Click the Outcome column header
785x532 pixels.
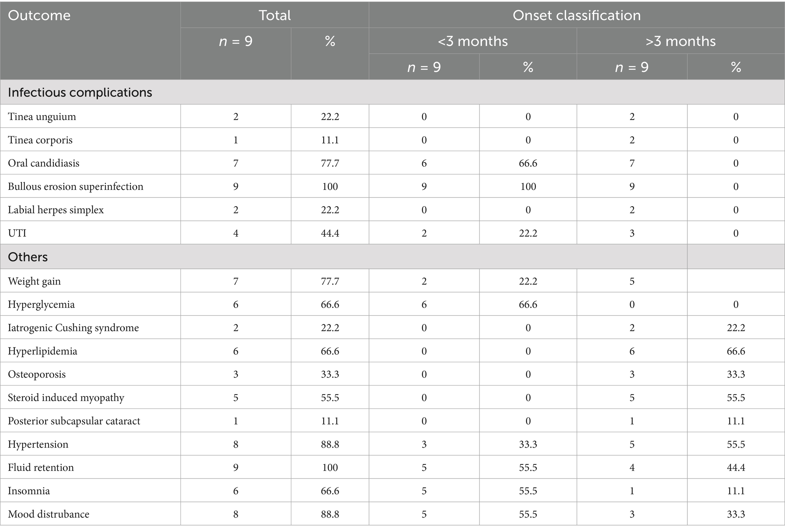(x=39, y=16)
